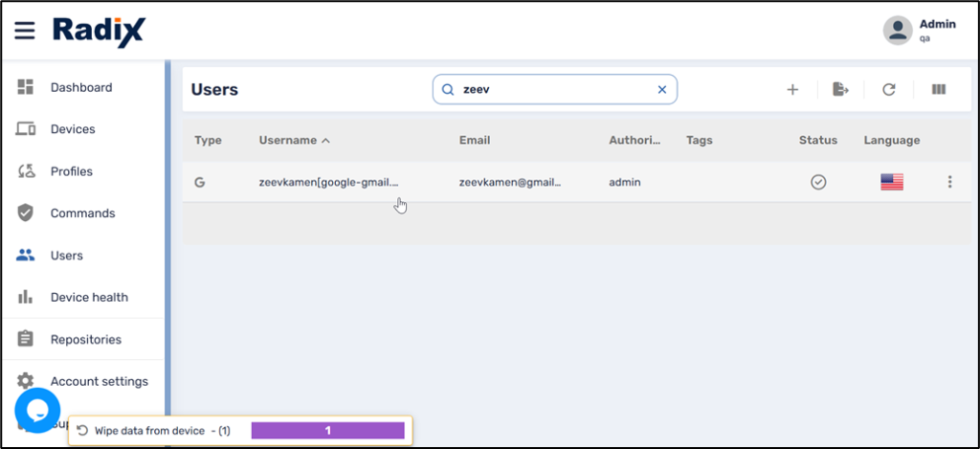Open the row's three-dot actions menu
980x449 pixels.
click(949, 182)
